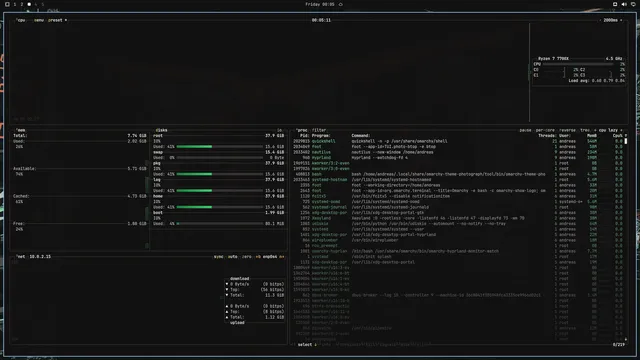Click the 'cpu lazy' sort label
Viewport: 640px width, 360px height.
click(608, 130)
